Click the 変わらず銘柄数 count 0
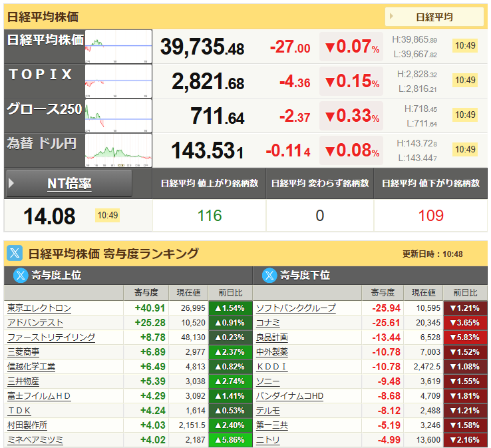This screenshot has height=448, width=491. click(x=320, y=216)
